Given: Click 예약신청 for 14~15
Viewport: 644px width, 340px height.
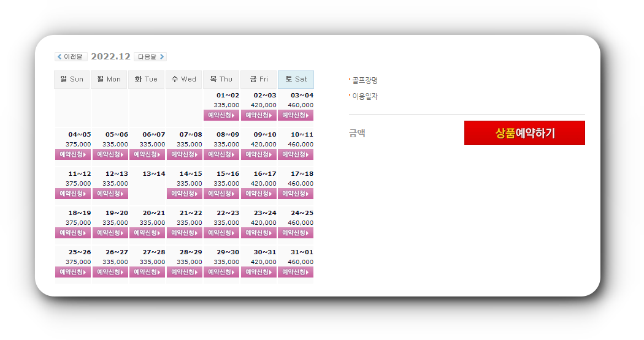Looking at the screenshot, I should pos(185,194).
